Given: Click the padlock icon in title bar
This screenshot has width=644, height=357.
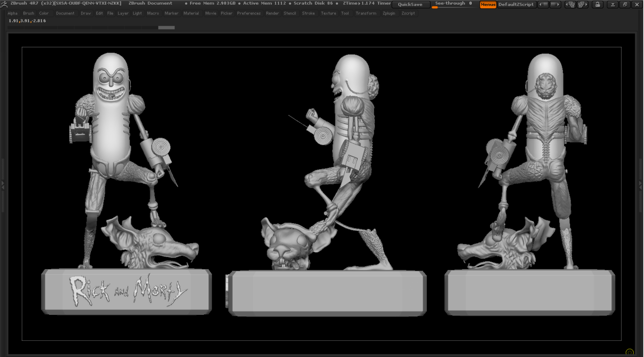Looking at the screenshot, I should coord(598,4).
